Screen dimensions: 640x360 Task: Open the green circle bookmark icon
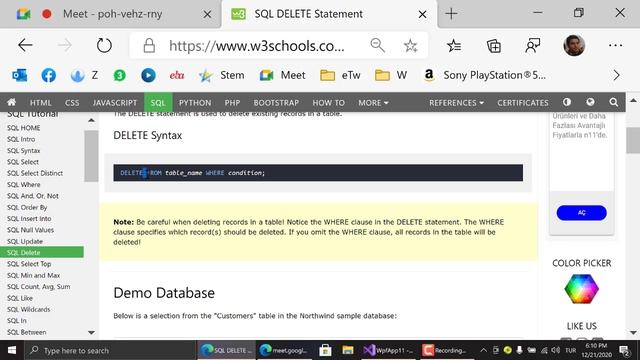tap(119, 75)
